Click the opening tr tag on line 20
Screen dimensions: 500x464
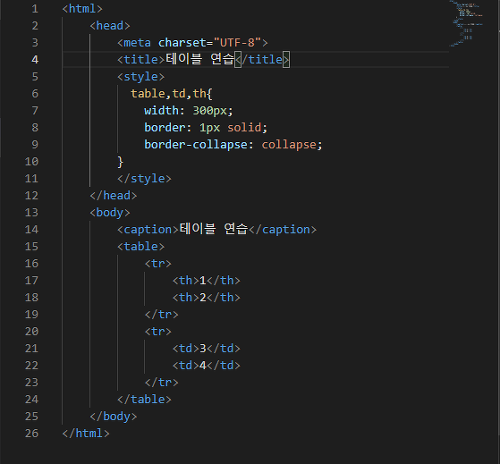[158, 332]
